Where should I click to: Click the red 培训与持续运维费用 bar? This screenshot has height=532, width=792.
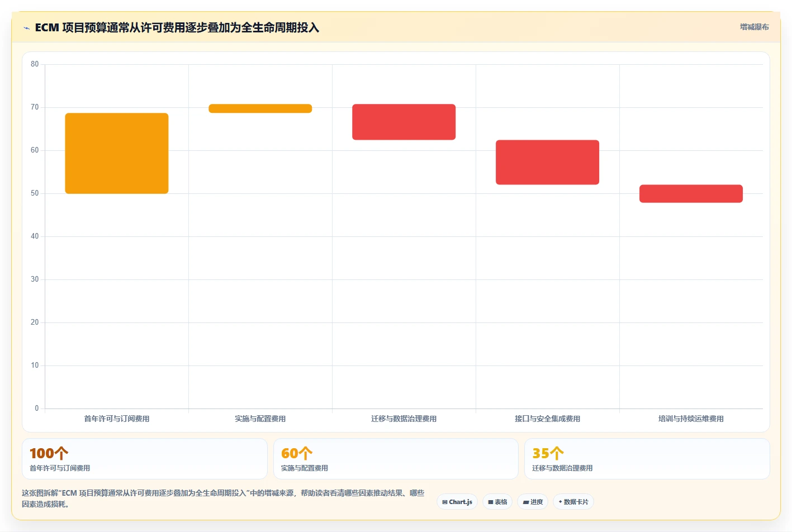click(691, 193)
